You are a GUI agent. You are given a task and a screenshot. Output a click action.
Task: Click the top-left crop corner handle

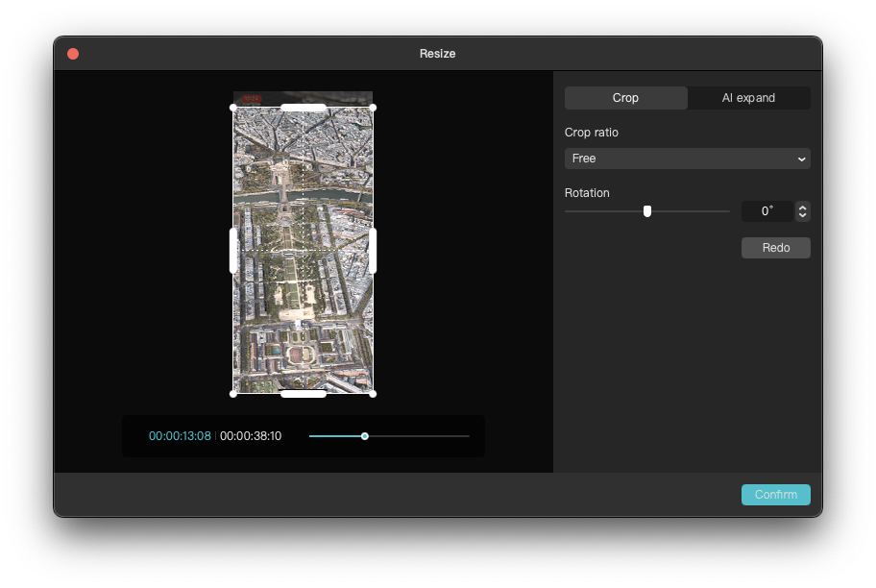pos(233,108)
